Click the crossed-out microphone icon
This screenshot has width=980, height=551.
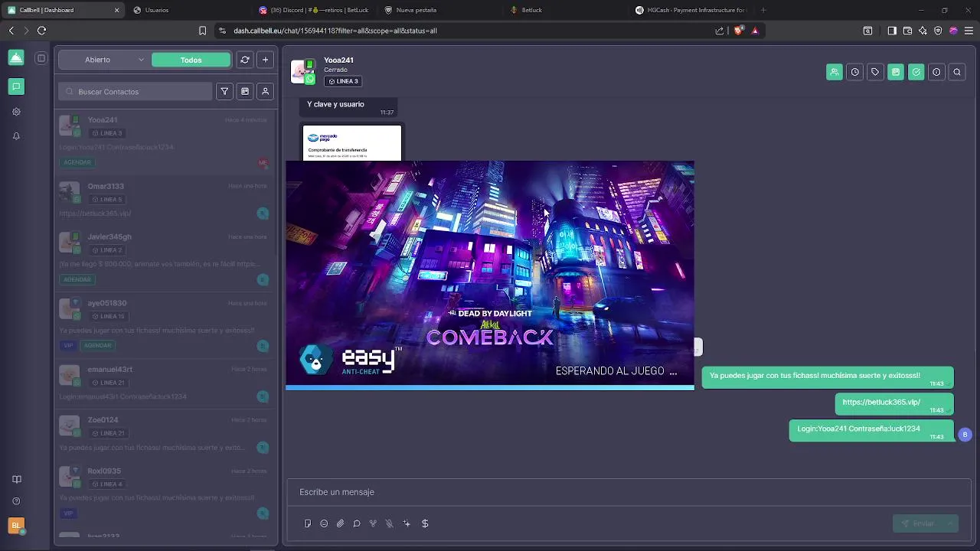point(390,523)
